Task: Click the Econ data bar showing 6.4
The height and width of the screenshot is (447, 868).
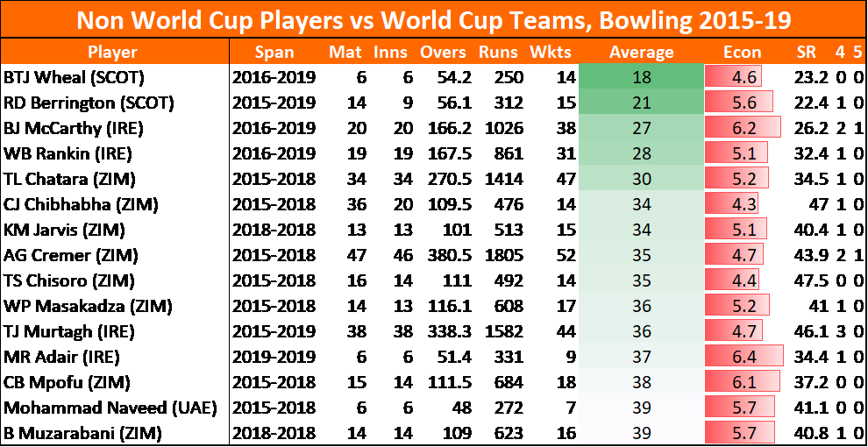Action: click(744, 357)
